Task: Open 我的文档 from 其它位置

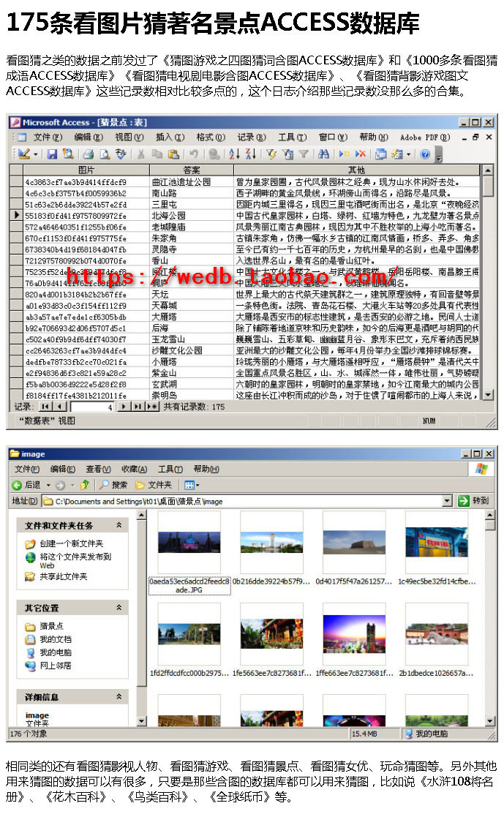Action: coord(56,638)
